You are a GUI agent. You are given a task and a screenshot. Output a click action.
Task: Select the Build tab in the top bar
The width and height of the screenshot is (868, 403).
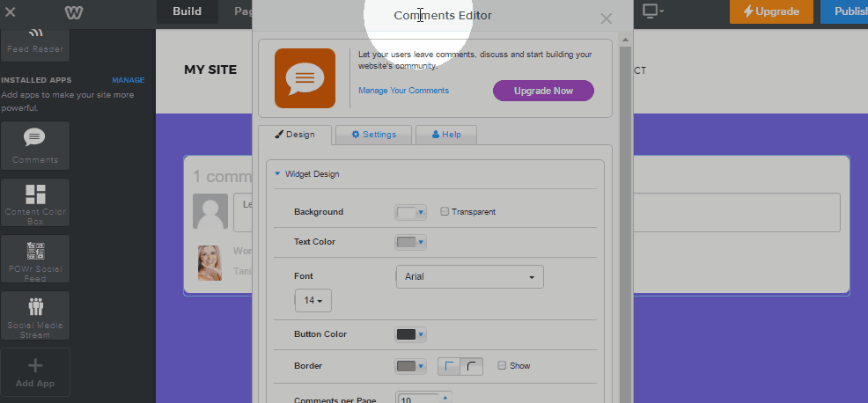pos(188,11)
